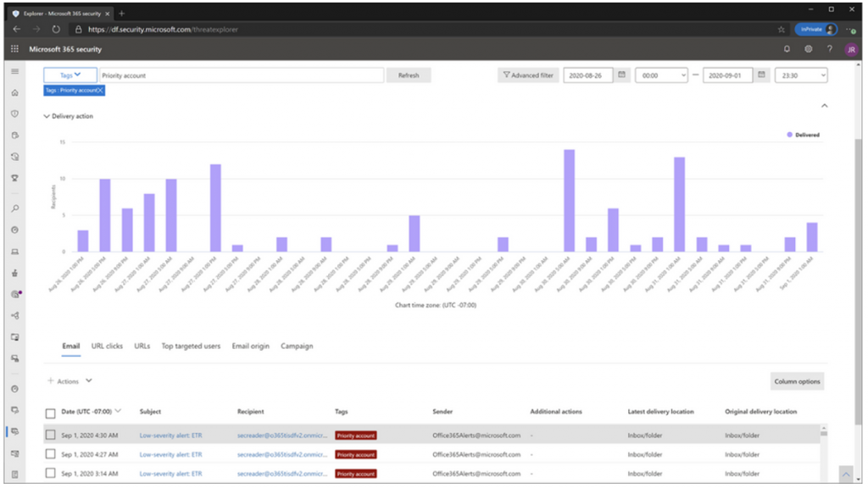
Task: Go back in the browser
Action: click(17, 30)
